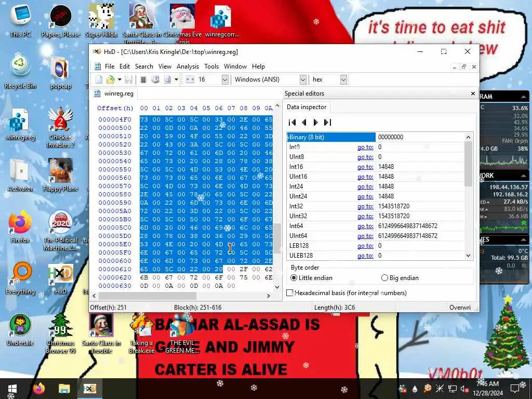
Task: Open the Tools menu
Action: tap(211, 66)
